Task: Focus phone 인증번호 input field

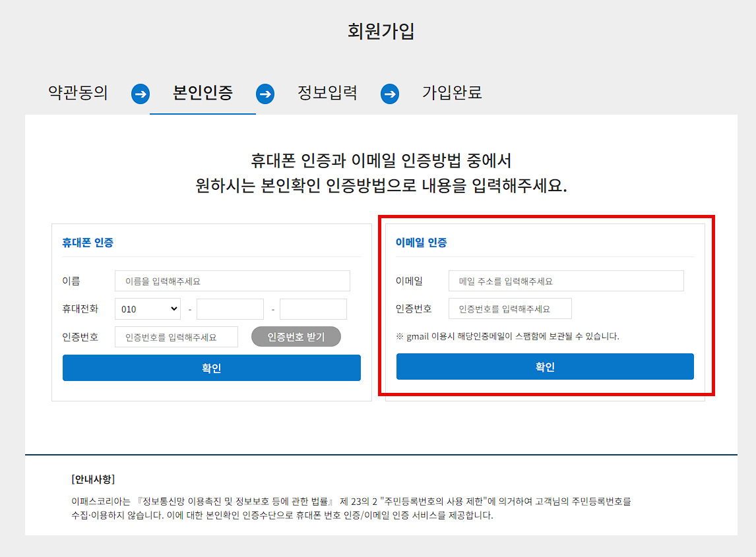Action: pos(176,337)
